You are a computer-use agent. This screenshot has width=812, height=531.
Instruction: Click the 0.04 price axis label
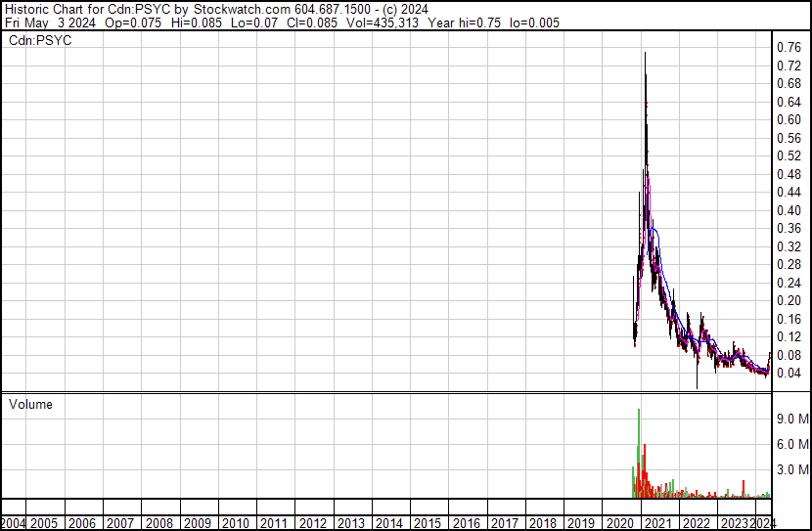[x=788, y=373]
